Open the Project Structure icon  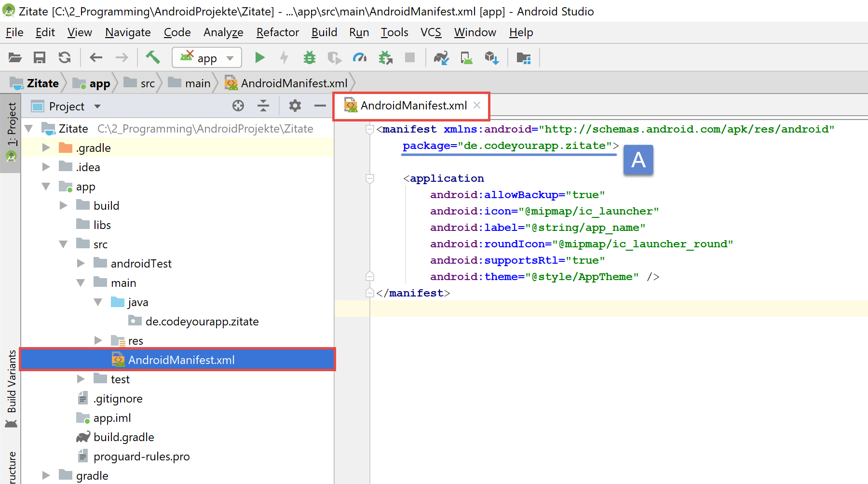(x=524, y=58)
